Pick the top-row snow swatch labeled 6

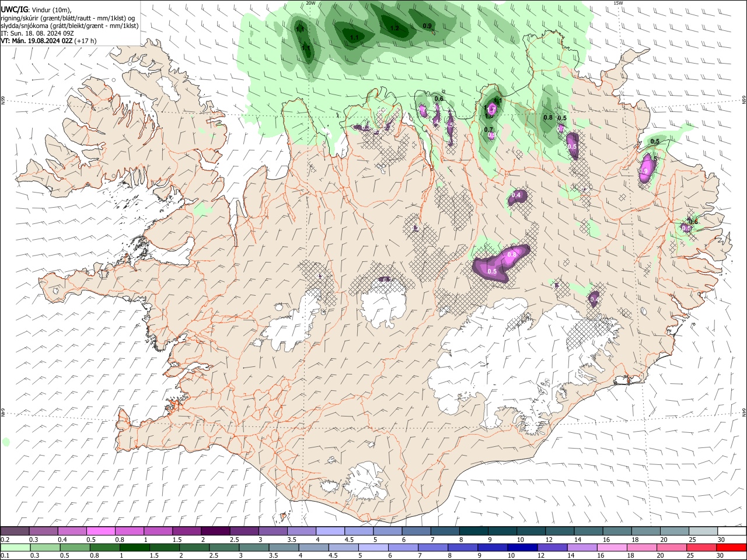click(416, 531)
